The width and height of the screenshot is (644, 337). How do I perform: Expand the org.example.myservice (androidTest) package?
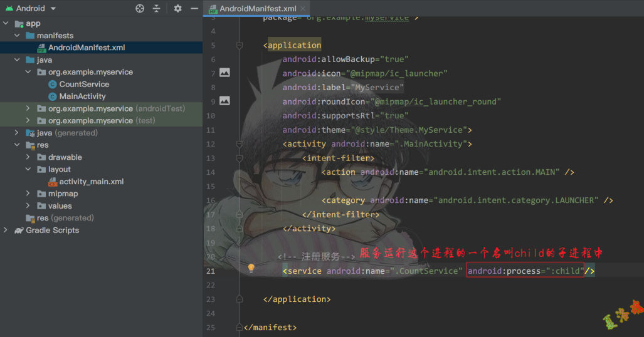(28, 108)
